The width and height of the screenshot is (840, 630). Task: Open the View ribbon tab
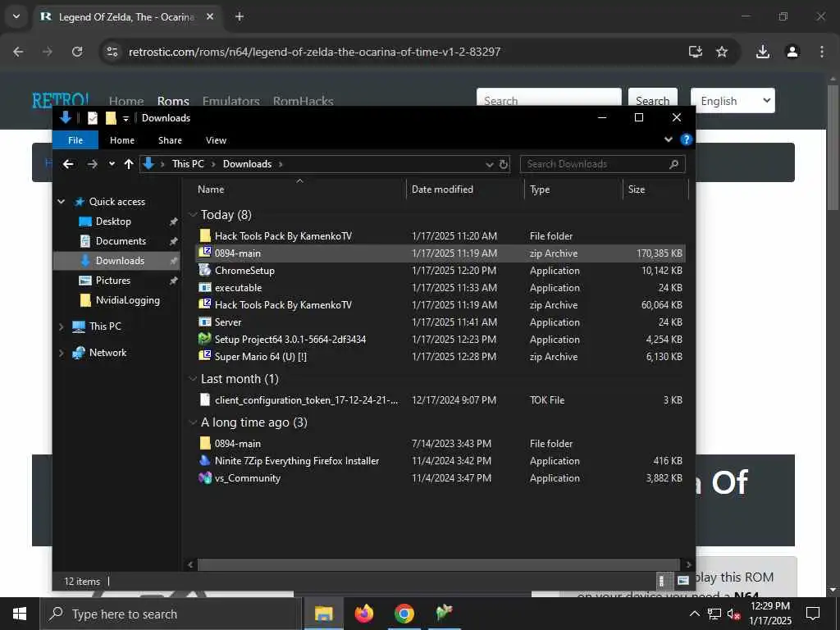click(216, 139)
